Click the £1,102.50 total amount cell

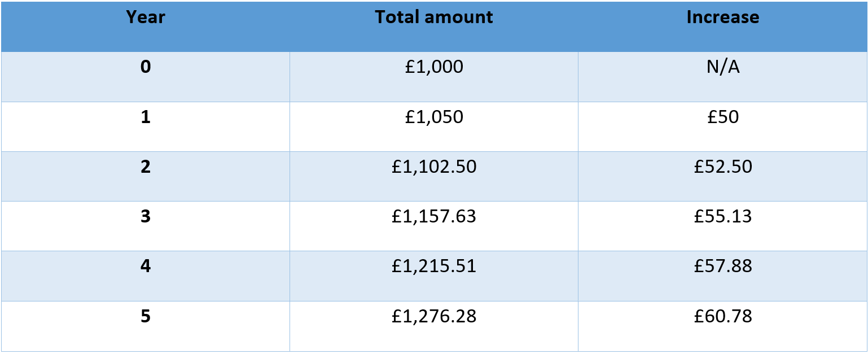tap(434, 176)
